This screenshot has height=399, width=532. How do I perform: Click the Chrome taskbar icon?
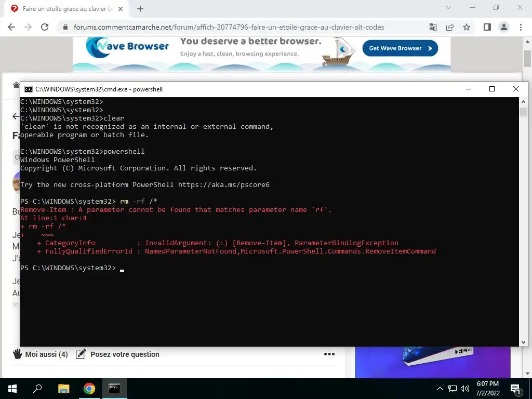[89, 389]
